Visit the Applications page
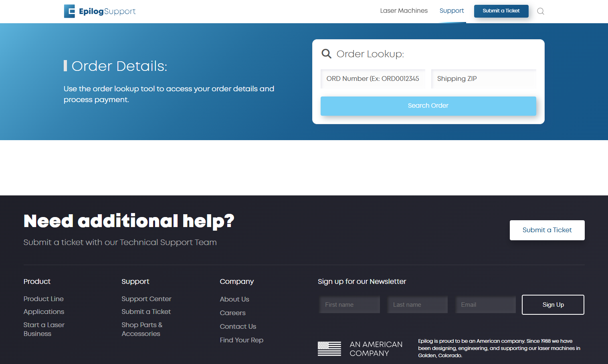Viewport: 608px width, 364px height. pos(44,312)
